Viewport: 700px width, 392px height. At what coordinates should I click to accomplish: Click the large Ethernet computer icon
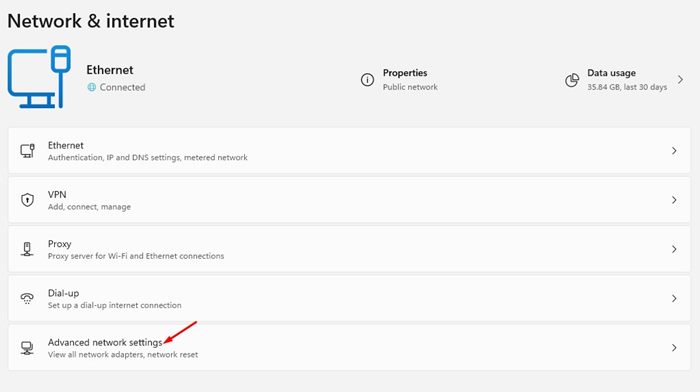point(39,77)
